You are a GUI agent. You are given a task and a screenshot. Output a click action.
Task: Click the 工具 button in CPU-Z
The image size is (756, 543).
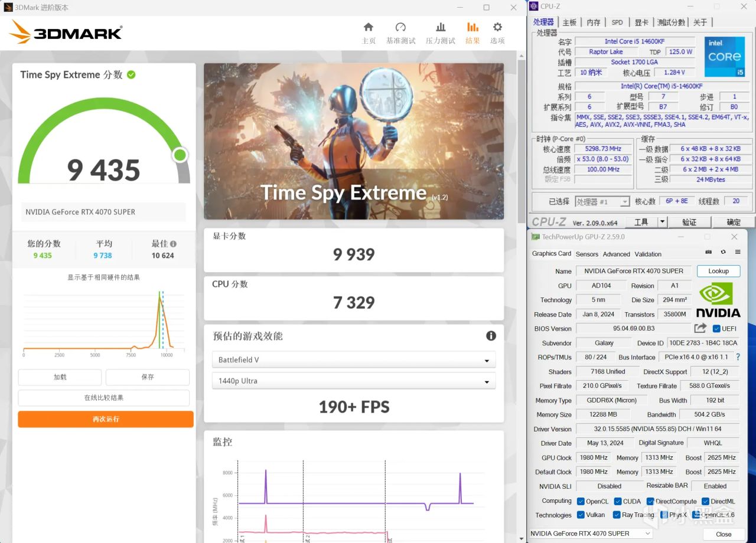pyautogui.click(x=641, y=222)
